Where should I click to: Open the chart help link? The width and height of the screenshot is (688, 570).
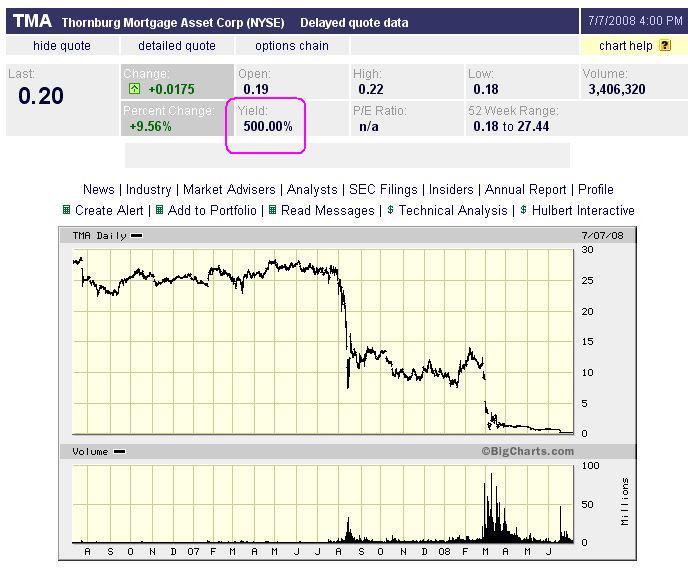(626, 46)
